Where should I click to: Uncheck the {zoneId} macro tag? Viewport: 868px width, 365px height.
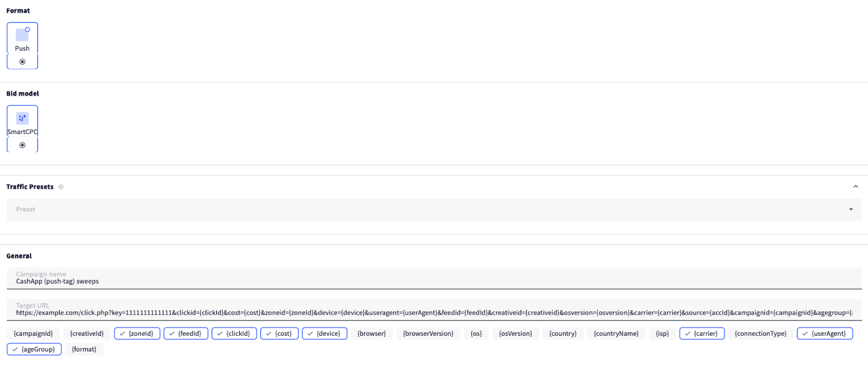[x=137, y=334]
